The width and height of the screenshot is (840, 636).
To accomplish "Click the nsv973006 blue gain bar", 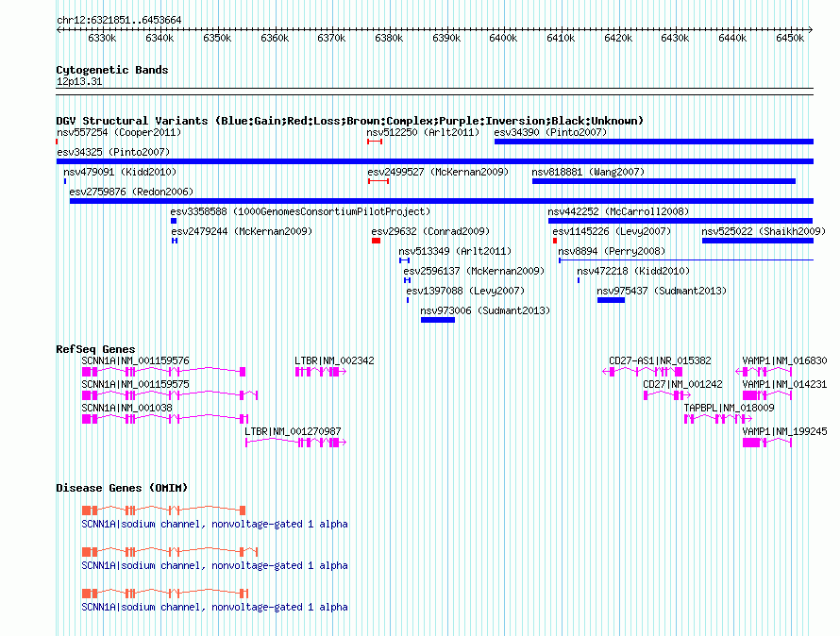I will 438,320.
